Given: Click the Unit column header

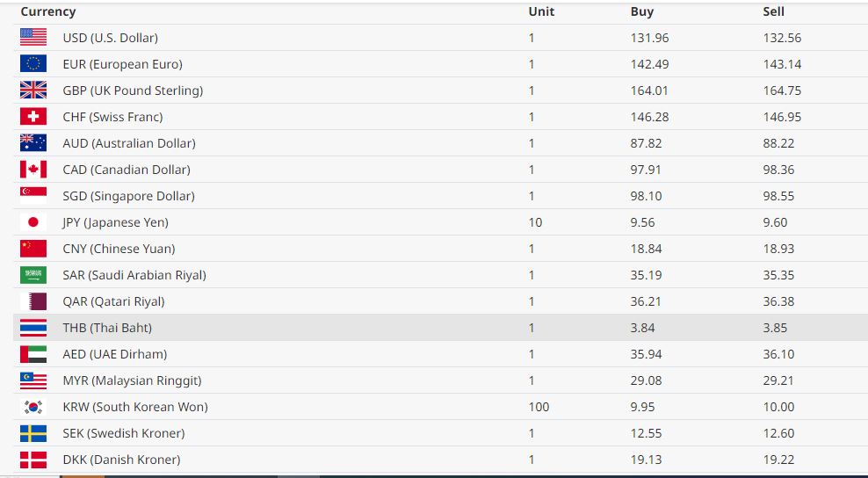Looking at the screenshot, I should 541,11.
